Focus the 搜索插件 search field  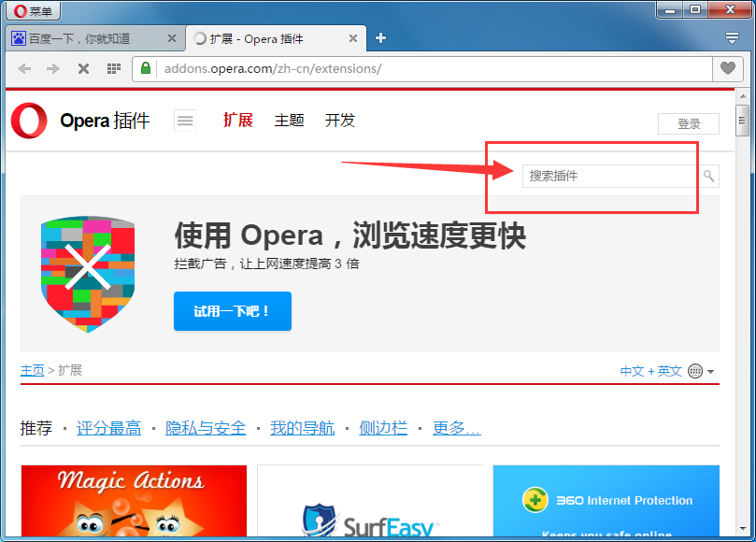(610, 176)
